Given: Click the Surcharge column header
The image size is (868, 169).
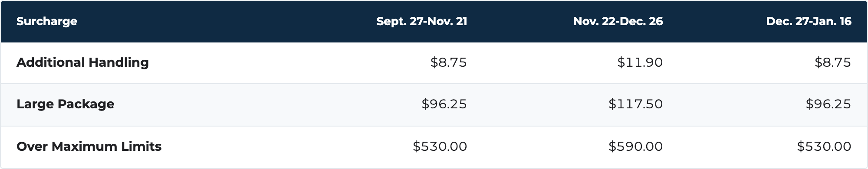Looking at the screenshot, I should pyautogui.click(x=47, y=21).
